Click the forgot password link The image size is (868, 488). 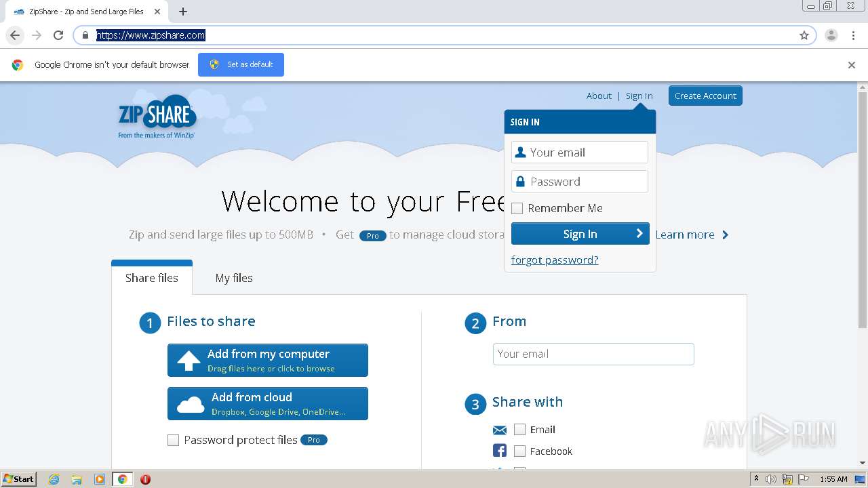point(555,260)
